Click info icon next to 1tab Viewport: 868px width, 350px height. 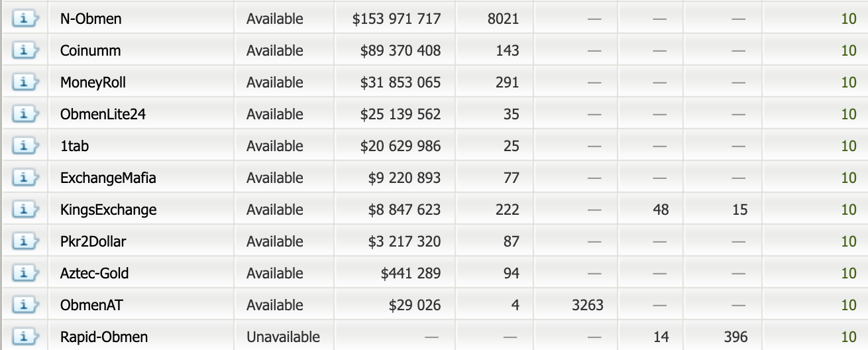[x=23, y=146]
